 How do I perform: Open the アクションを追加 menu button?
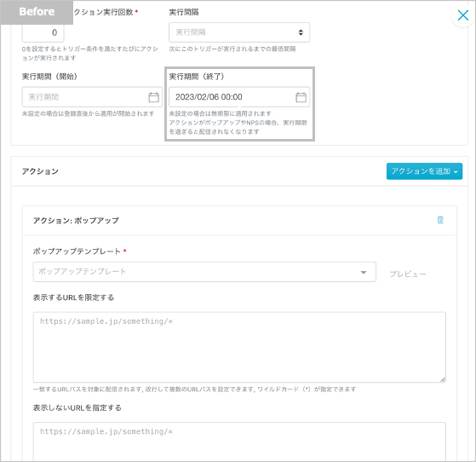(x=424, y=171)
